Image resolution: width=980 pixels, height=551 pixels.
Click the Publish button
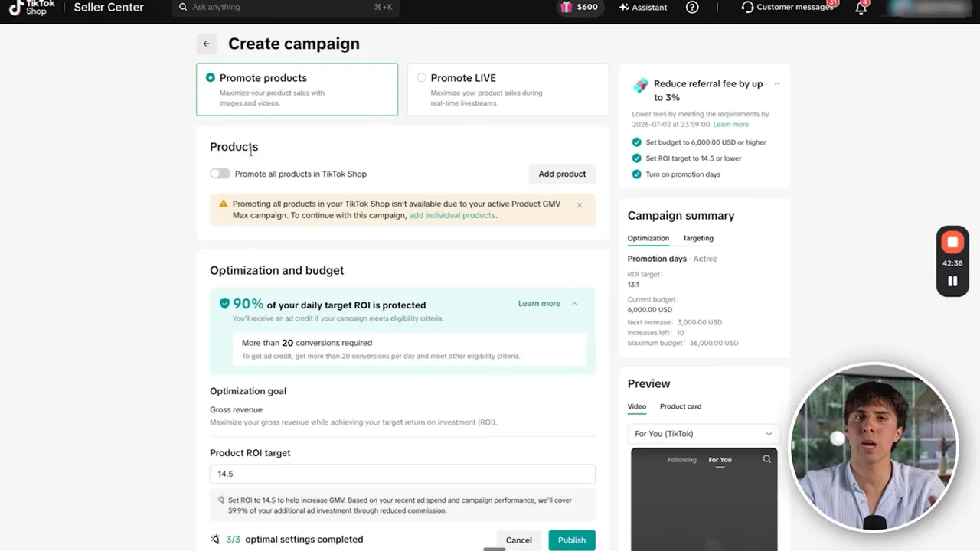coord(572,540)
